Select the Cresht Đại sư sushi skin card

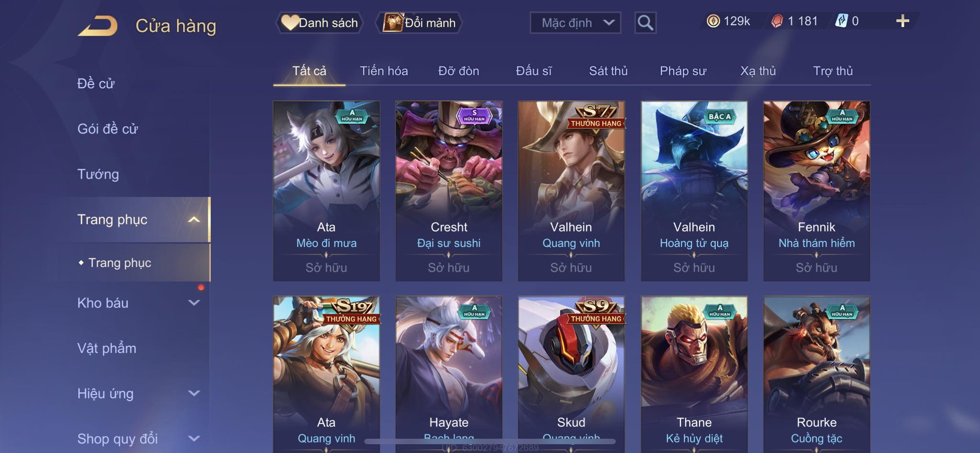point(449,191)
